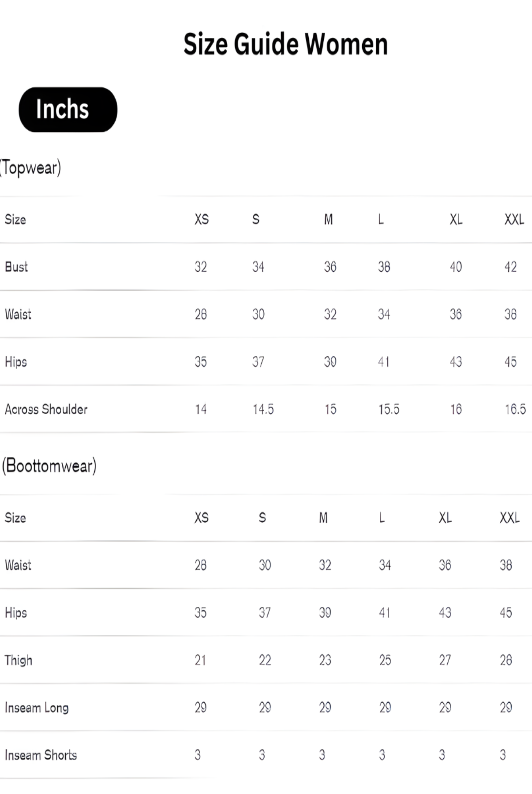Select the XXL column header in Topwear table
532x794 pixels.
514,219
